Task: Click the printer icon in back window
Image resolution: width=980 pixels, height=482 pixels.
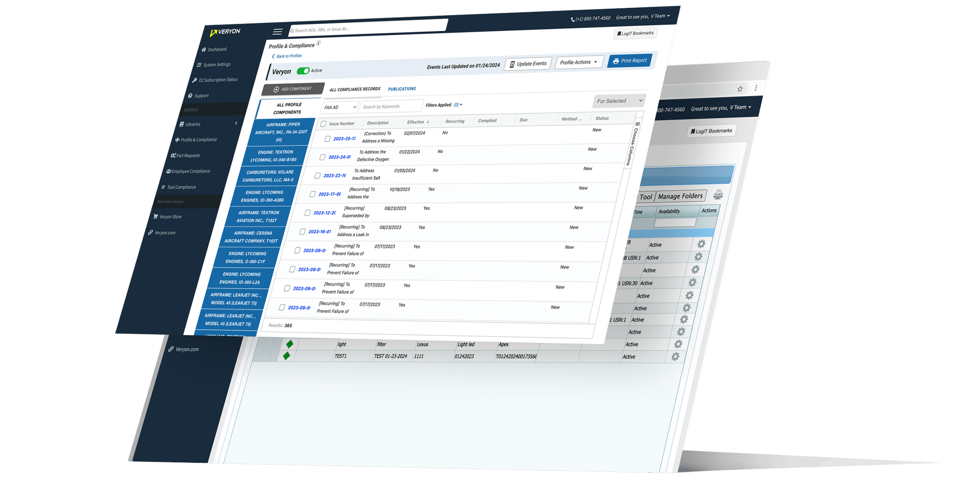Action: (x=718, y=195)
